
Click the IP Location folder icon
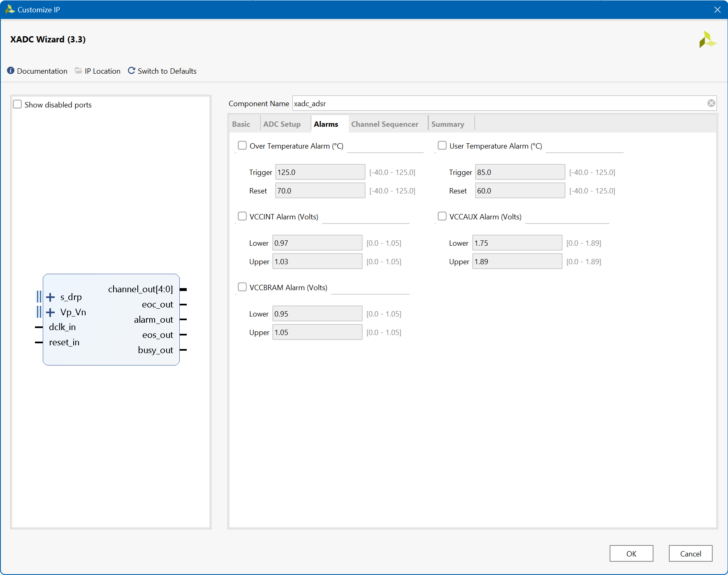[x=78, y=71]
